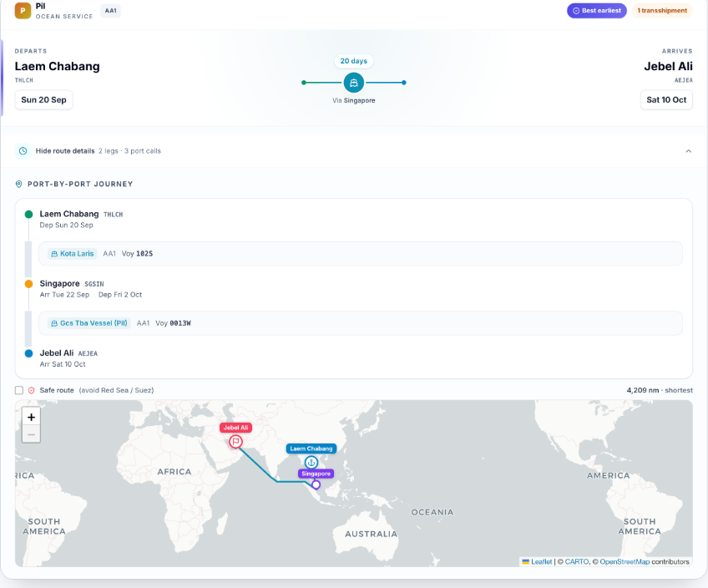Open the CARTO attribution link
This screenshot has height=588, width=708.
[577, 562]
